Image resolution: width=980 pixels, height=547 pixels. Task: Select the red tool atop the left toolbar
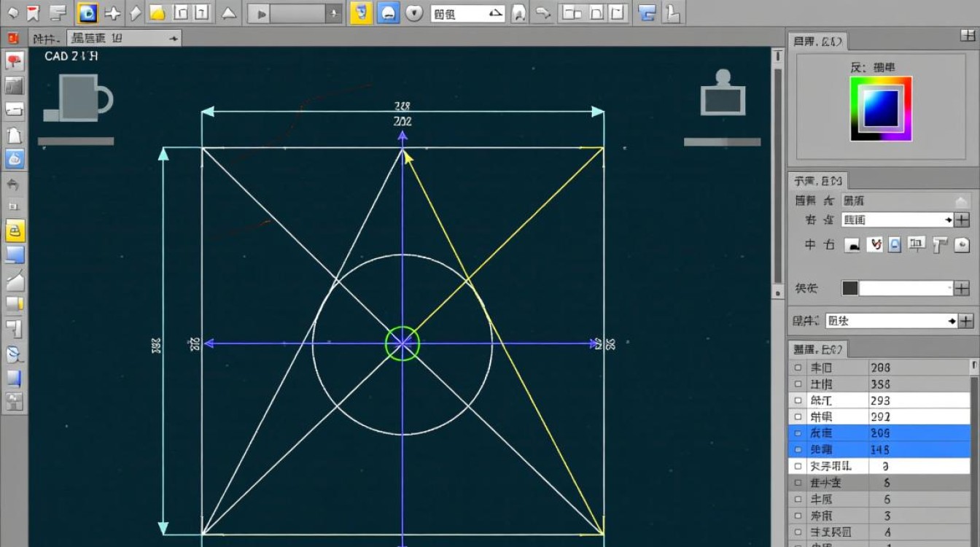[15, 61]
